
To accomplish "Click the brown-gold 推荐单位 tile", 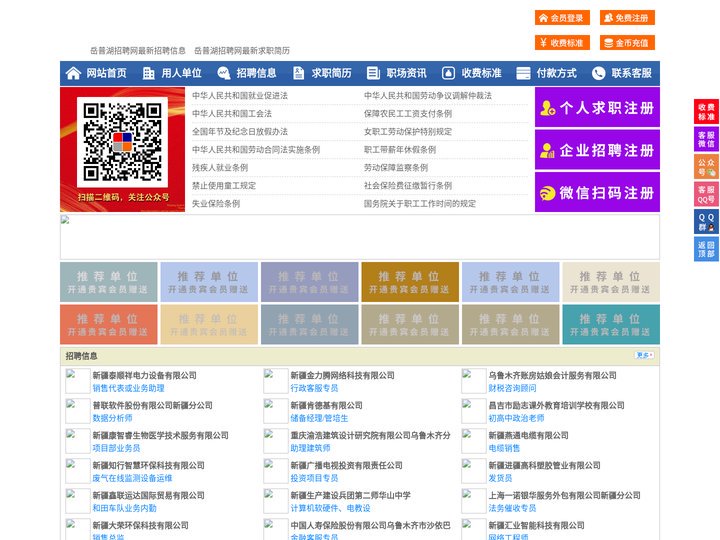I will [410, 282].
